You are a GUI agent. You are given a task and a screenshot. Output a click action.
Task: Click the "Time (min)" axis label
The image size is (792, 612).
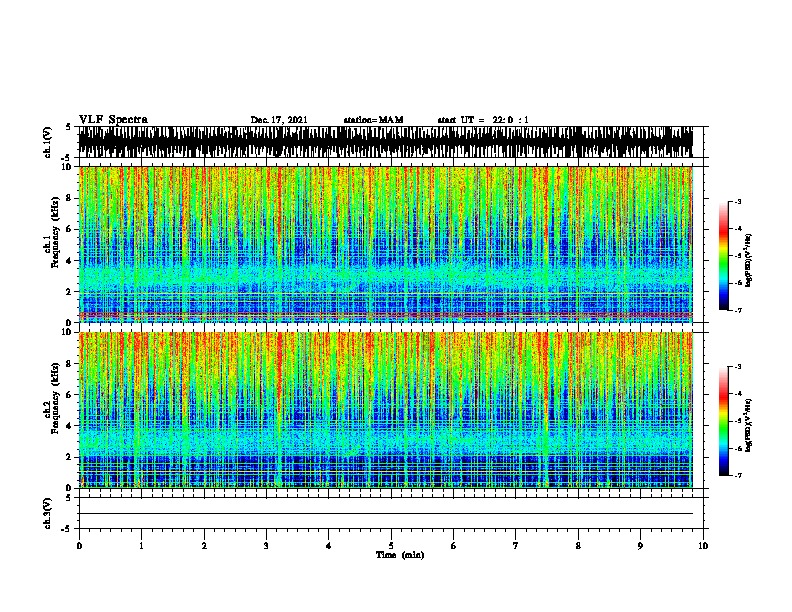click(x=400, y=555)
